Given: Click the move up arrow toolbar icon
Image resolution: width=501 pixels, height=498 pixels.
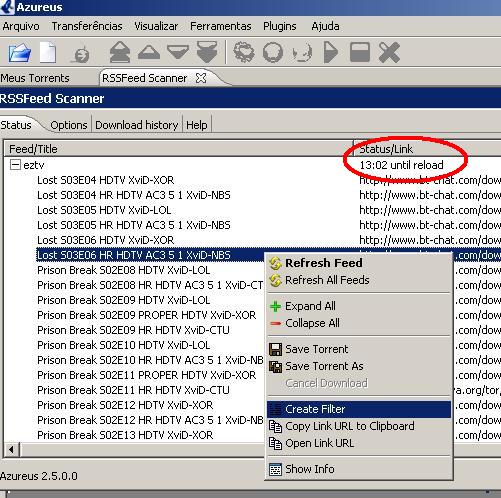Looking at the screenshot, I should pos(149,52).
